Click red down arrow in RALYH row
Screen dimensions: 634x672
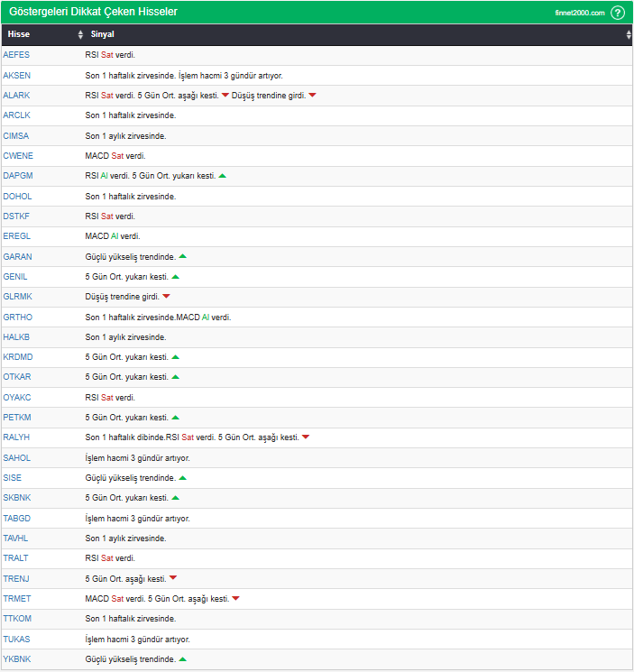[306, 437]
